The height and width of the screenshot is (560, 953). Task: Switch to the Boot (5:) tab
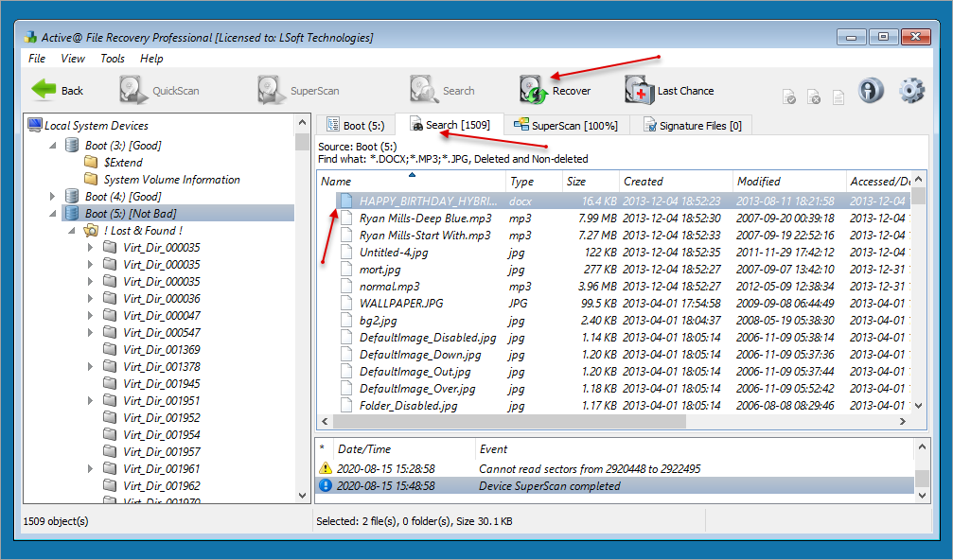pyautogui.click(x=356, y=125)
